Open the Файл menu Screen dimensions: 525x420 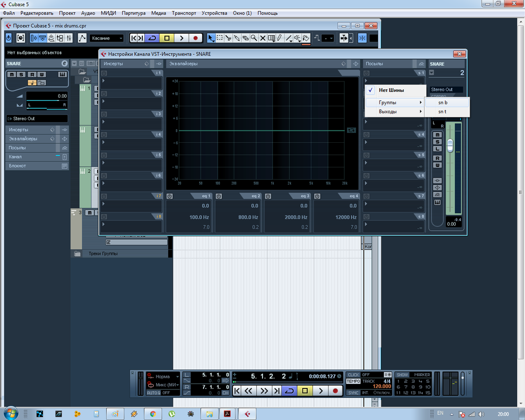(x=9, y=13)
